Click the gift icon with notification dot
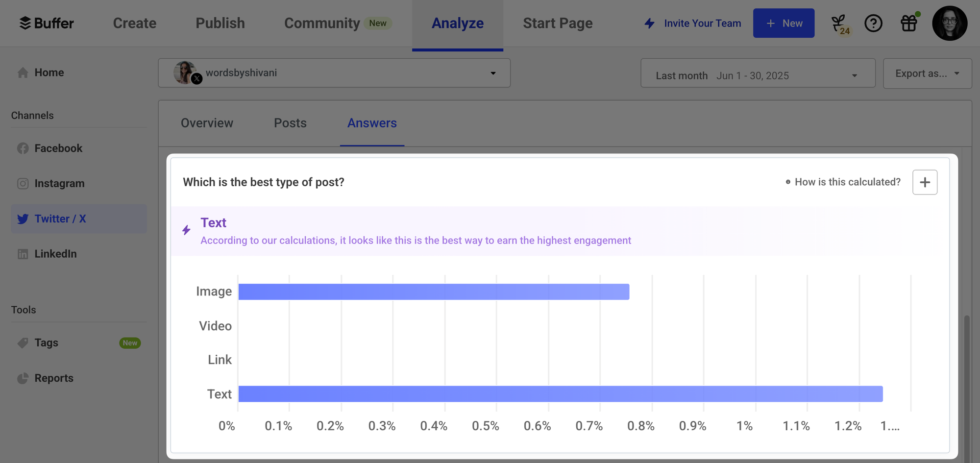This screenshot has height=463, width=980. 909,23
